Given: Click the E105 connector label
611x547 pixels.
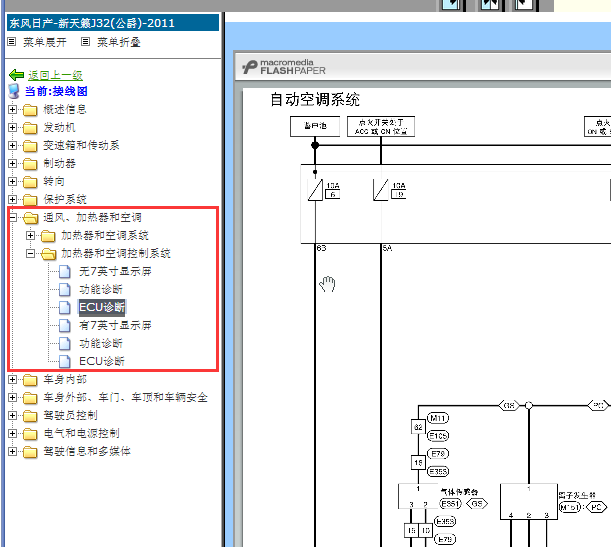Looking at the screenshot, I should (438, 436).
